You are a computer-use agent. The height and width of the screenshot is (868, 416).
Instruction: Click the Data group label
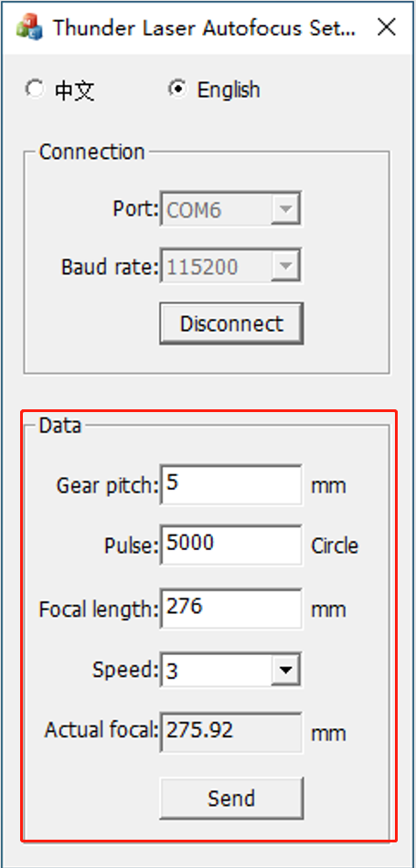[59, 426]
